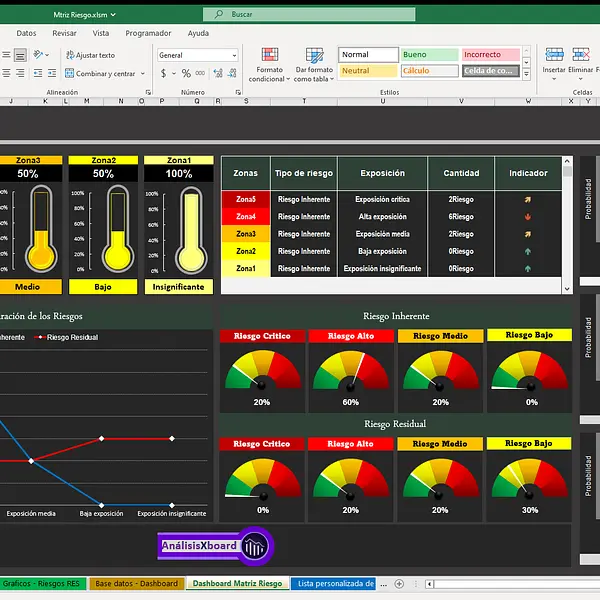Select the Dashboard Matriz Riesgo sheet tab
The width and height of the screenshot is (600, 600).
(237, 584)
